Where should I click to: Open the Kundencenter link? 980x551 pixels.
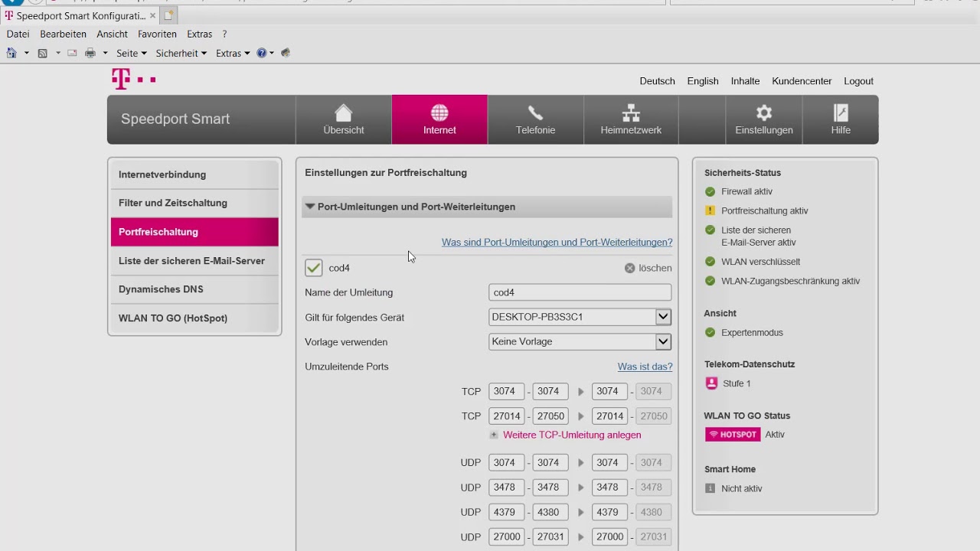802,81
